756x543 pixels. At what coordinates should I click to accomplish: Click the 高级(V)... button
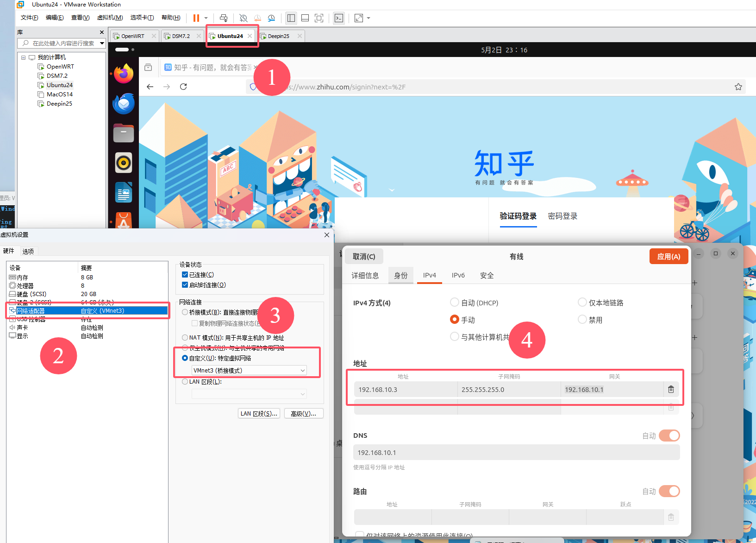pos(304,413)
